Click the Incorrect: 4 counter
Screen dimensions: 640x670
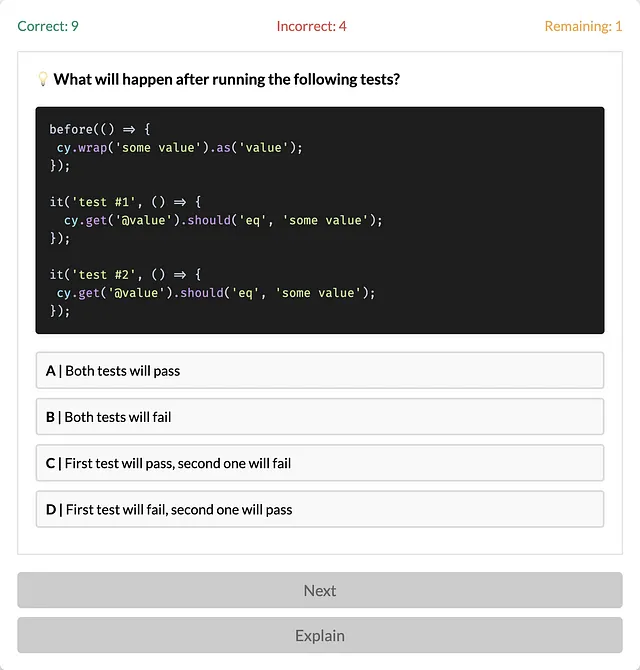[311, 26]
